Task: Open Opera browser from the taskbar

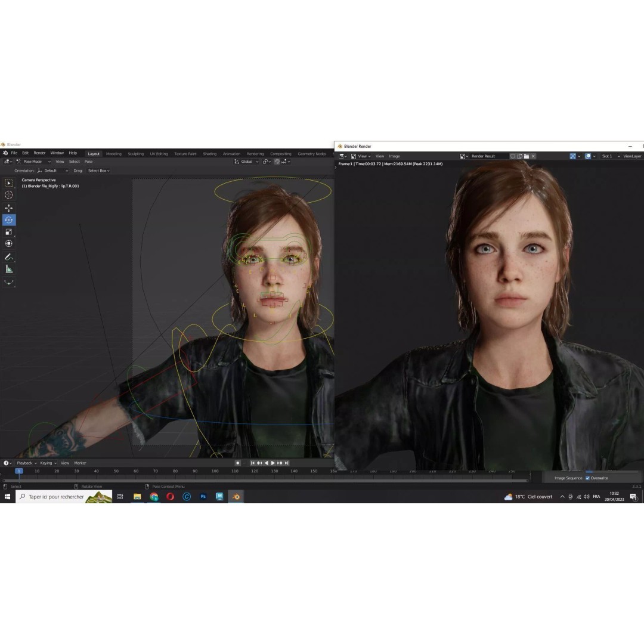Action: [x=170, y=497]
